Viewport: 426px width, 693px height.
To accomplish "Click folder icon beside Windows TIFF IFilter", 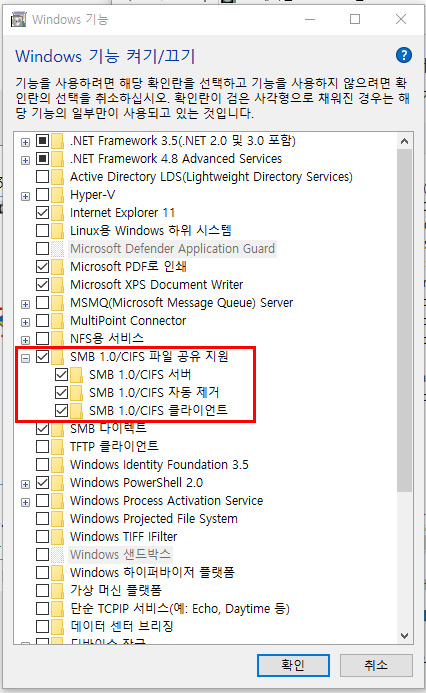I will coord(57,537).
